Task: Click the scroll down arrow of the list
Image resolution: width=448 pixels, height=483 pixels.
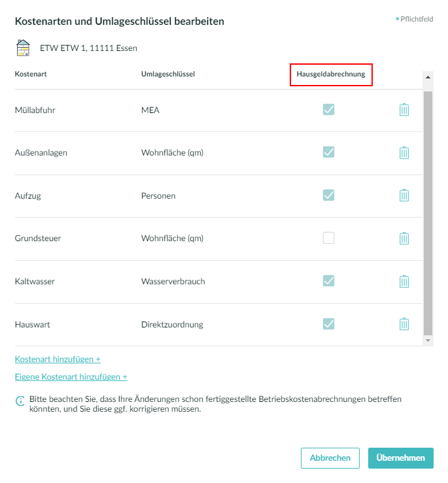Action: point(428,341)
